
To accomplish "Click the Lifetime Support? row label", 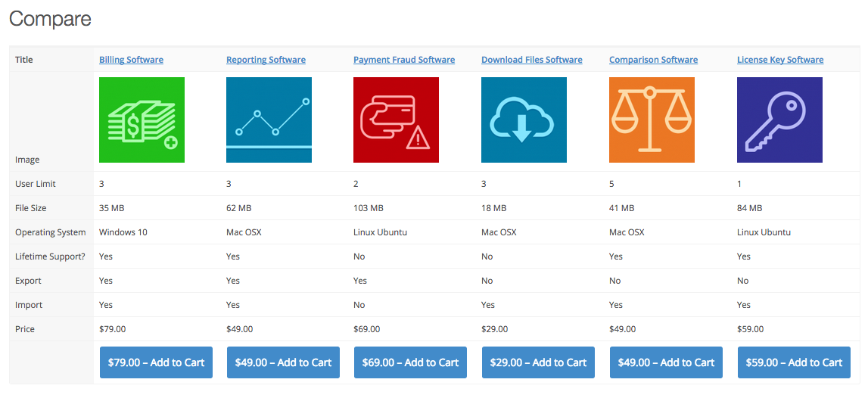I will coord(50,257).
